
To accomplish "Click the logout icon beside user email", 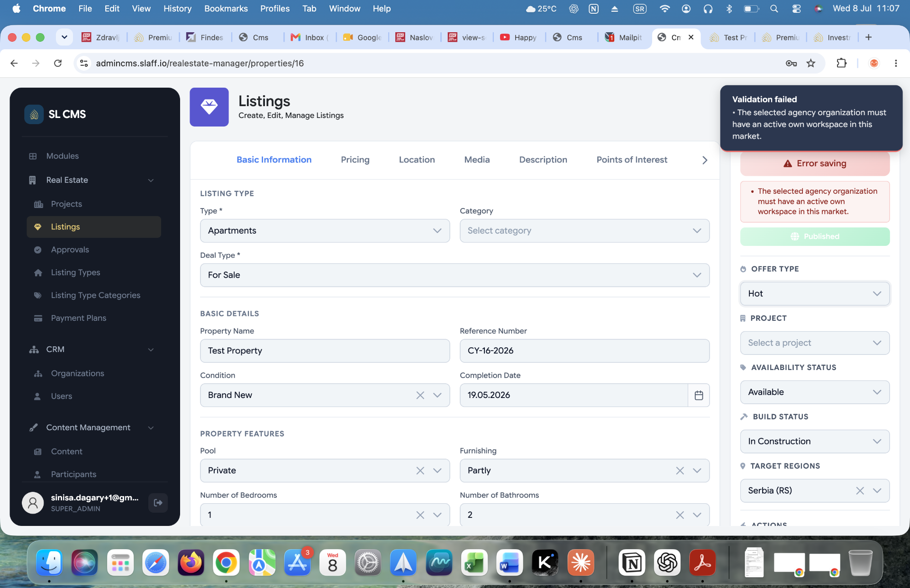I will pos(158,503).
